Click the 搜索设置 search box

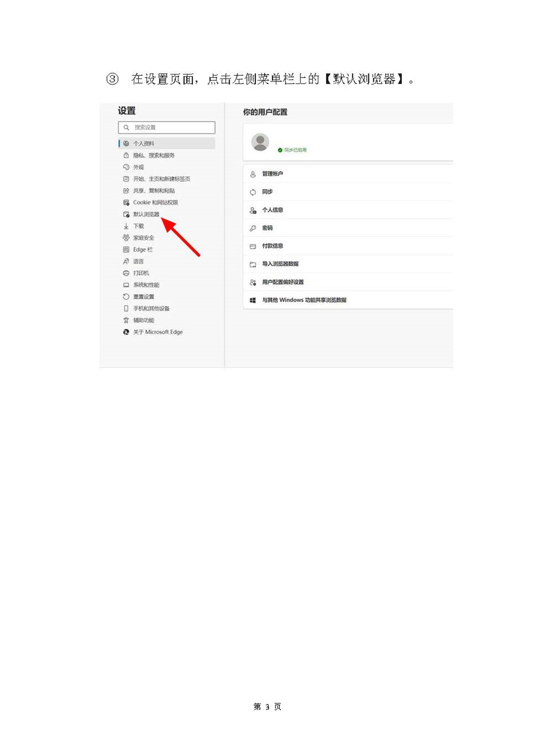167,128
